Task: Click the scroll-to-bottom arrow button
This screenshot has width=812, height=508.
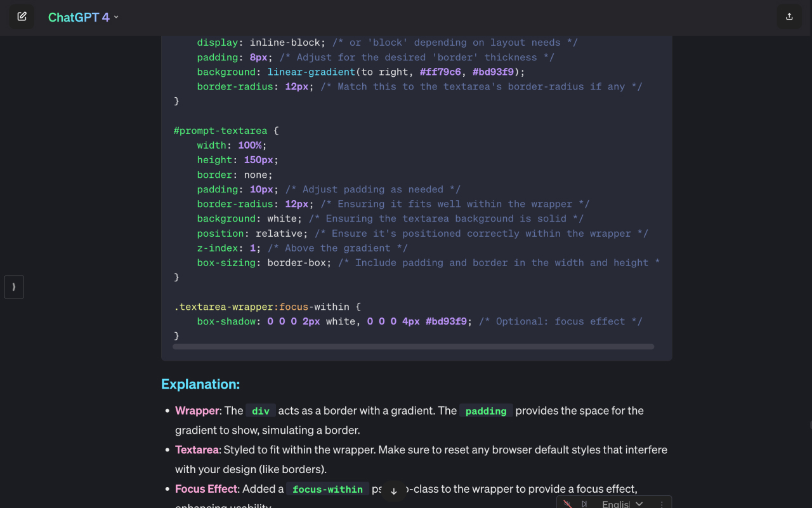Action: click(393, 491)
